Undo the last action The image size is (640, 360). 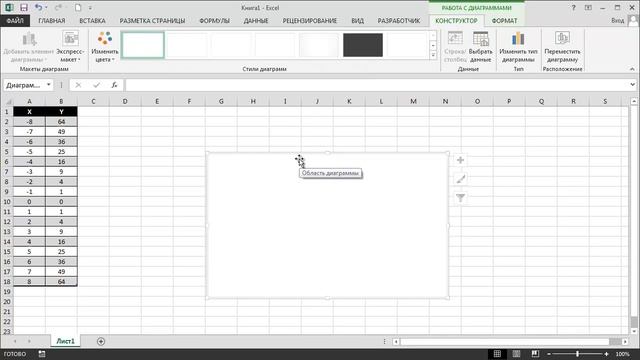[x=38, y=8]
